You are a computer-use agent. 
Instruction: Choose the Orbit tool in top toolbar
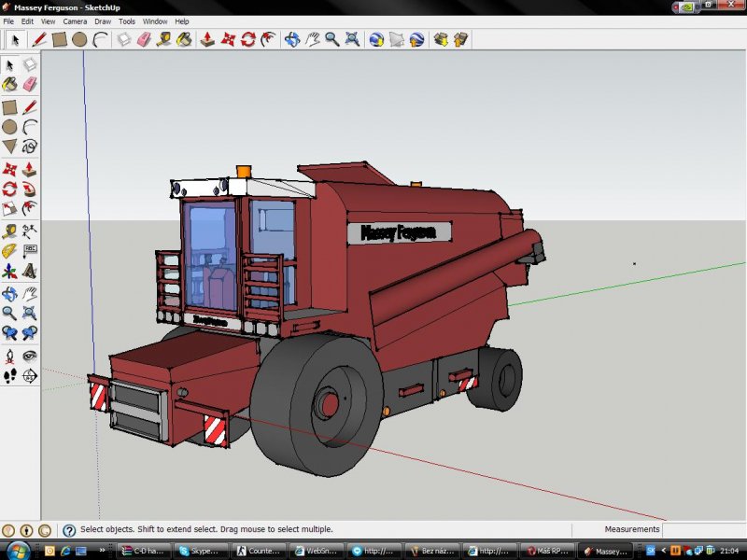tap(292, 39)
